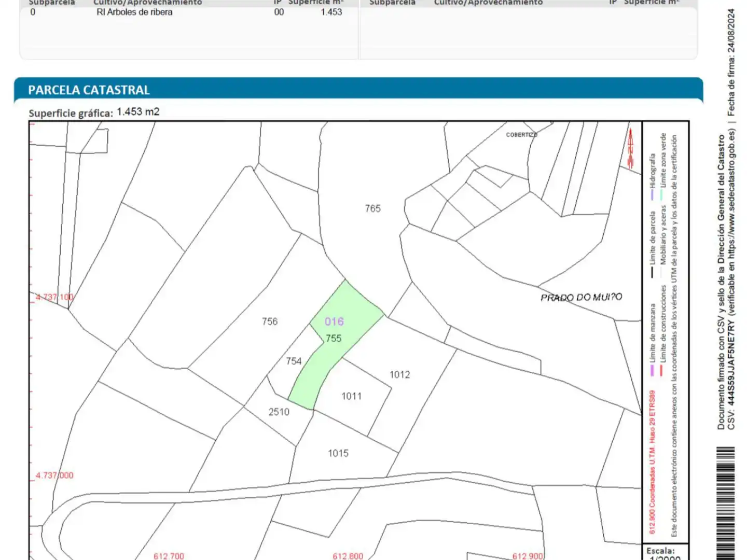Click the RI Arboles de ribera table cell
This screenshot has height=560, width=747.
[134, 12]
